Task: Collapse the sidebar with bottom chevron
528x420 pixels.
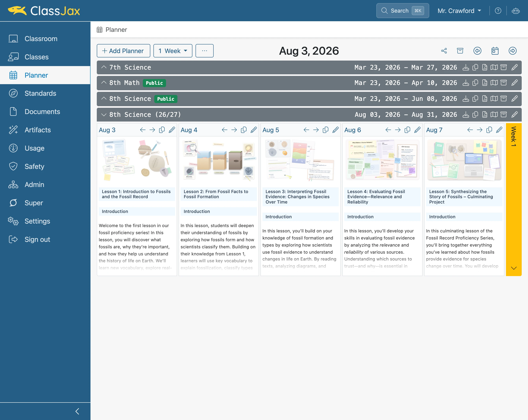Action: coord(77,411)
